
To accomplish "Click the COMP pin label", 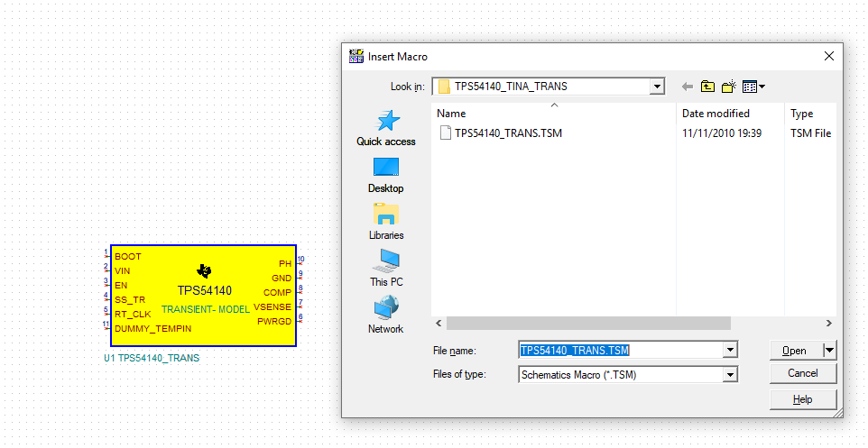I will tap(277, 293).
